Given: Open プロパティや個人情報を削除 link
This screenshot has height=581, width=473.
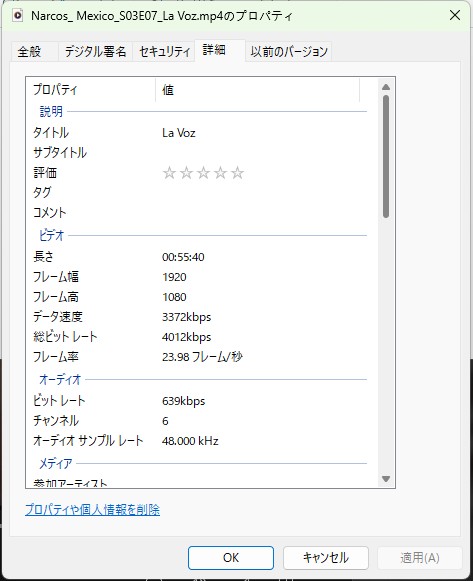Looking at the screenshot, I should 92,510.
